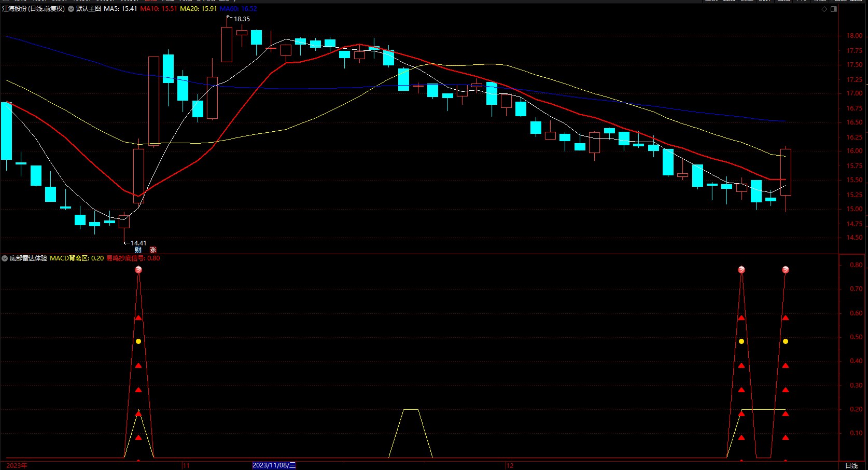868x470 pixels.
Task: Expand the 底部雷达体验 indicator dropdown arrow
Action: click(x=5, y=258)
